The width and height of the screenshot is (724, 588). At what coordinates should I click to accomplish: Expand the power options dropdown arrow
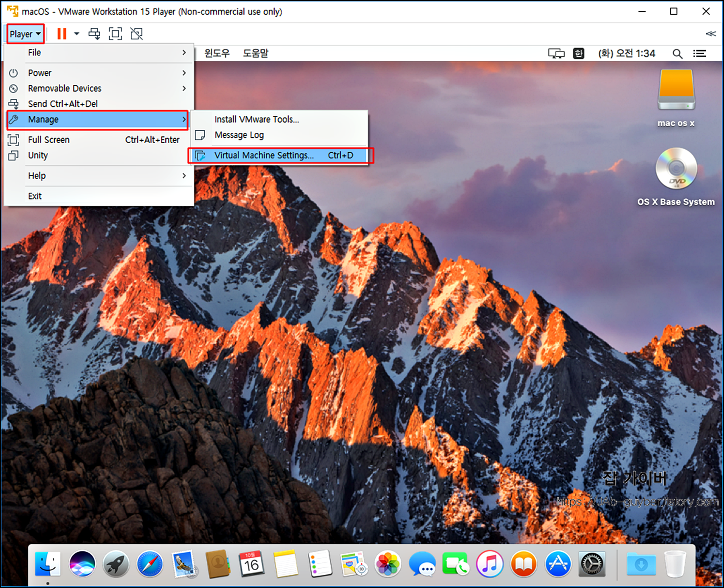76,34
